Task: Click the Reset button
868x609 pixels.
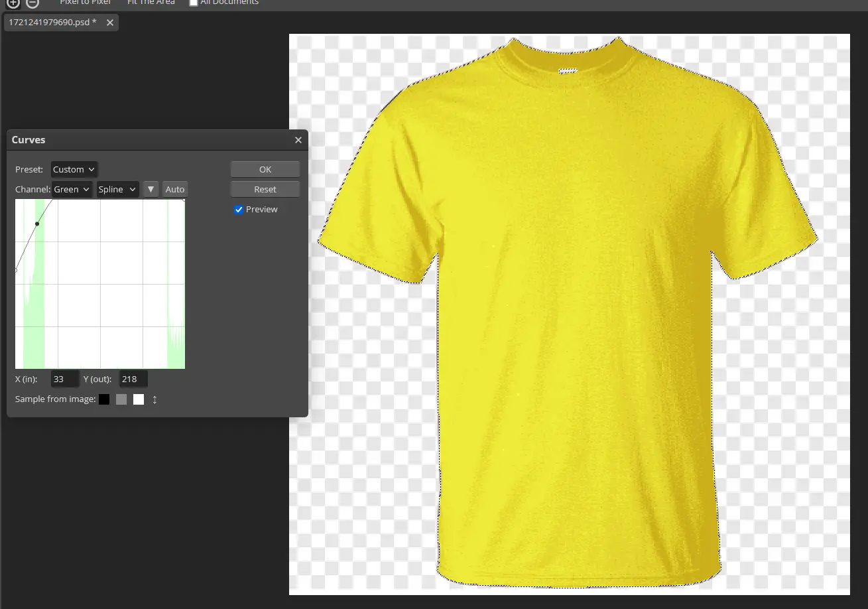Action: click(265, 189)
